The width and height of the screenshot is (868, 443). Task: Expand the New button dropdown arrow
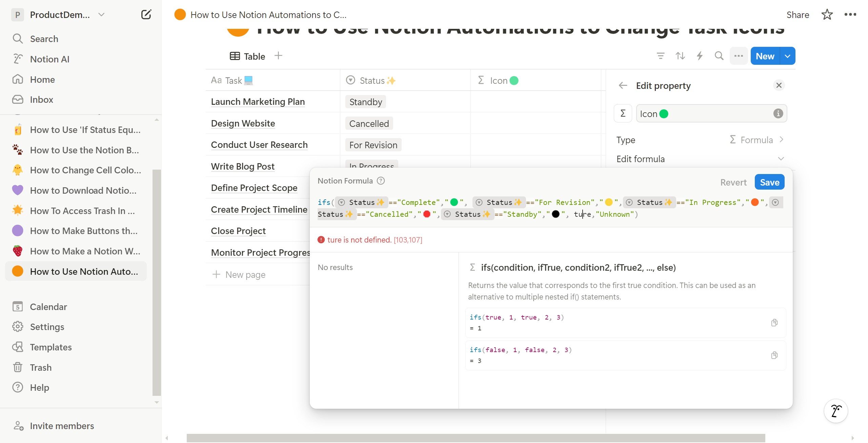[x=788, y=56]
